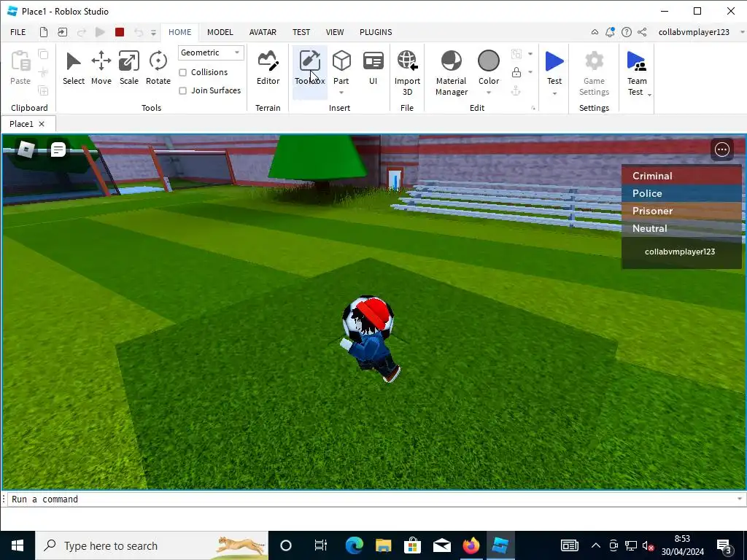Select the Criminal team in leaderboard
Screen dimensions: 747x560
point(681,176)
